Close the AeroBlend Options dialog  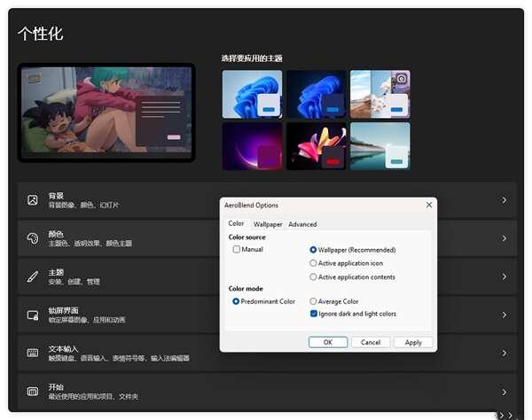point(429,205)
